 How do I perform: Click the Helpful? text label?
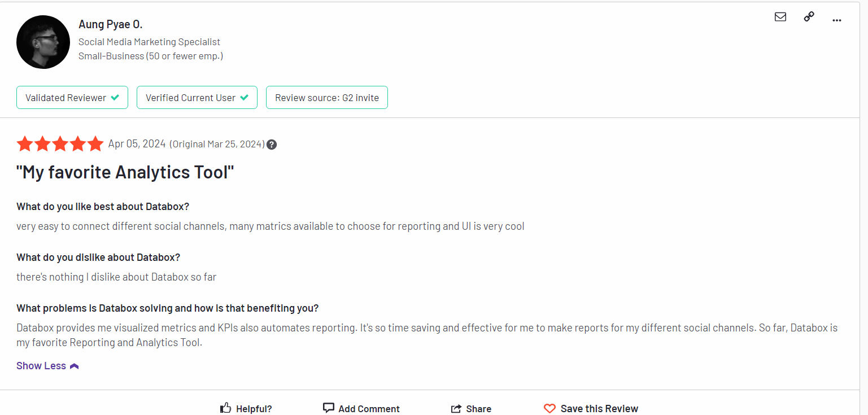254,409
